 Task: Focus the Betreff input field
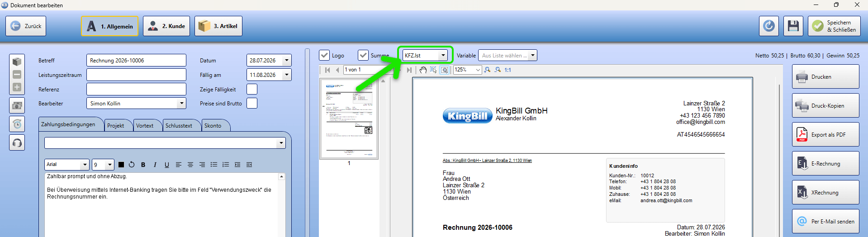tap(136, 60)
